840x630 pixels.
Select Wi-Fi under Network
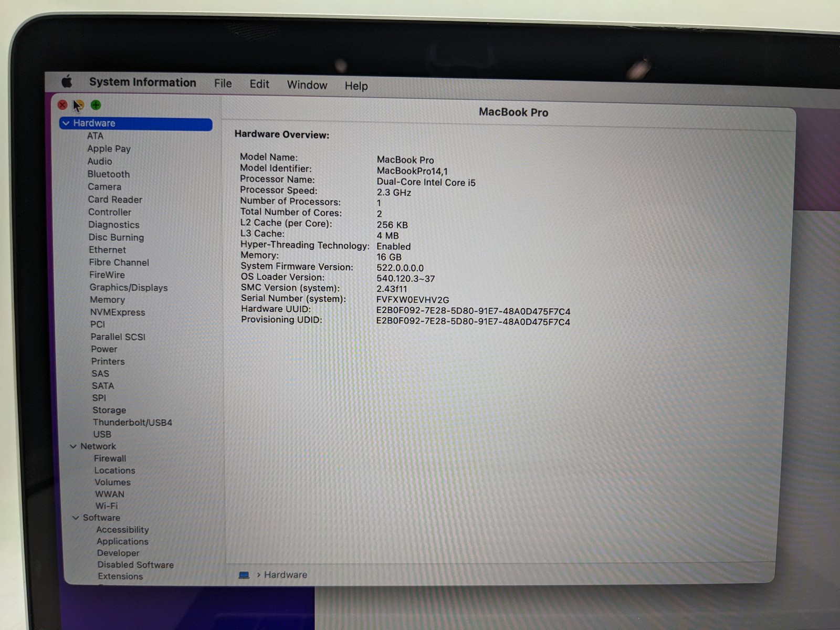[x=106, y=506]
